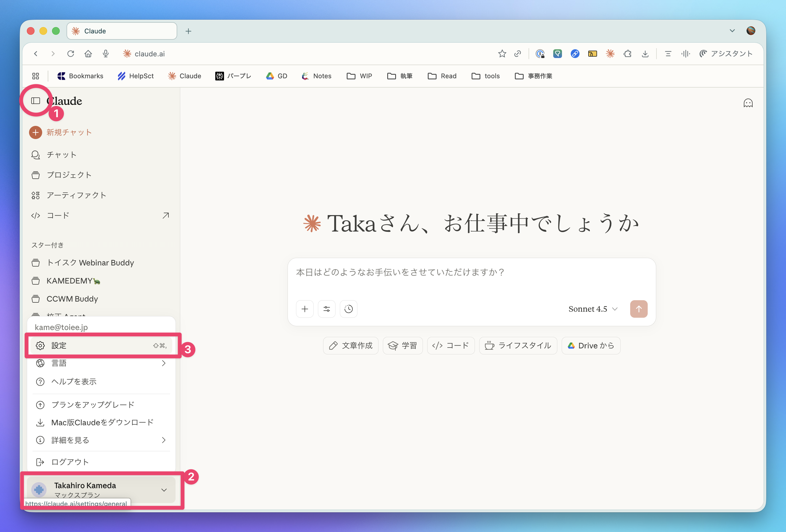Select 設定 from the account menu
Screen dimensions: 786x532
tap(101, 345)
